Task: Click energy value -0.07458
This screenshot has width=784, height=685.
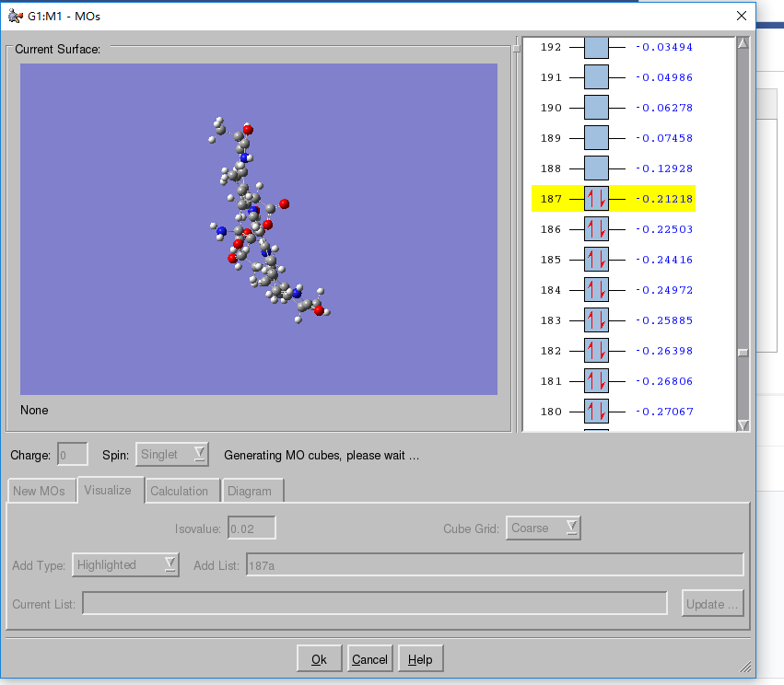Action: (x=664, y=138)
